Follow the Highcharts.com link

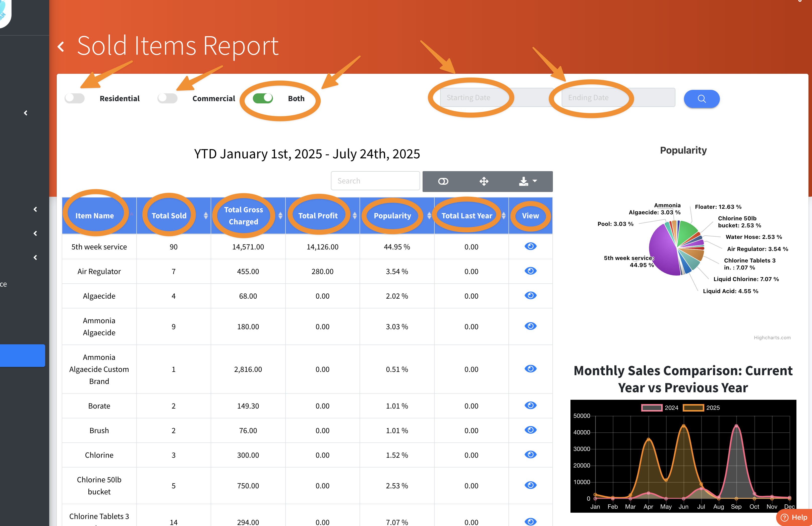(x=772, y=338)
